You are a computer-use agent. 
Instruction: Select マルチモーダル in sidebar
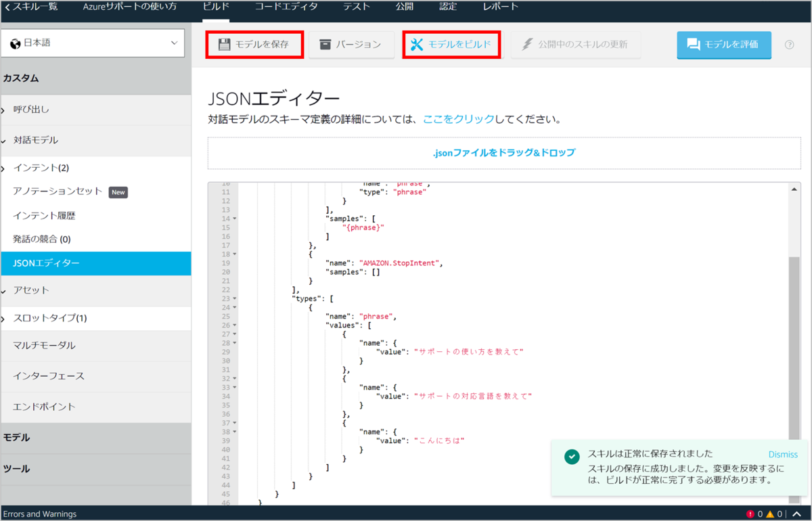pos(95,345)
